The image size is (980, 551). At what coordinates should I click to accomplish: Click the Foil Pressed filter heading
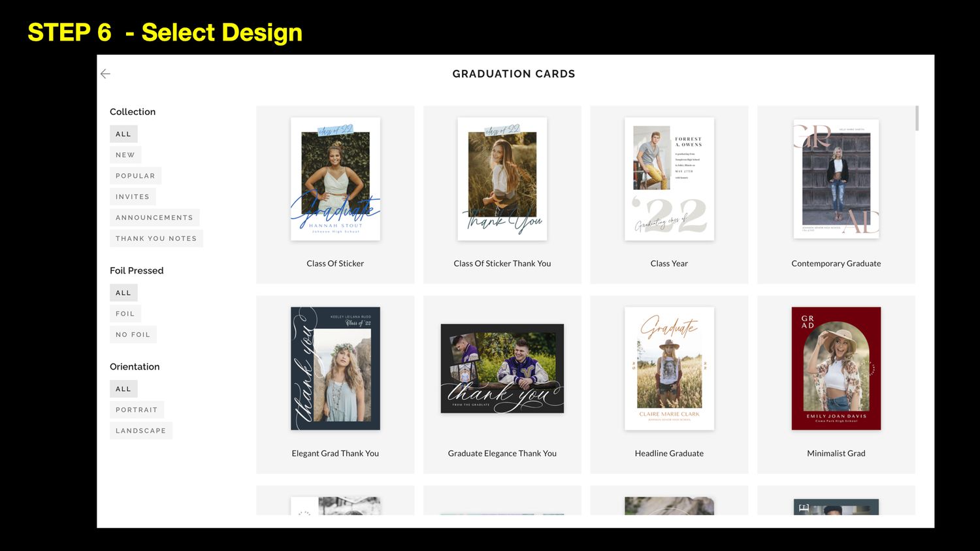click(x=137, y=270)
